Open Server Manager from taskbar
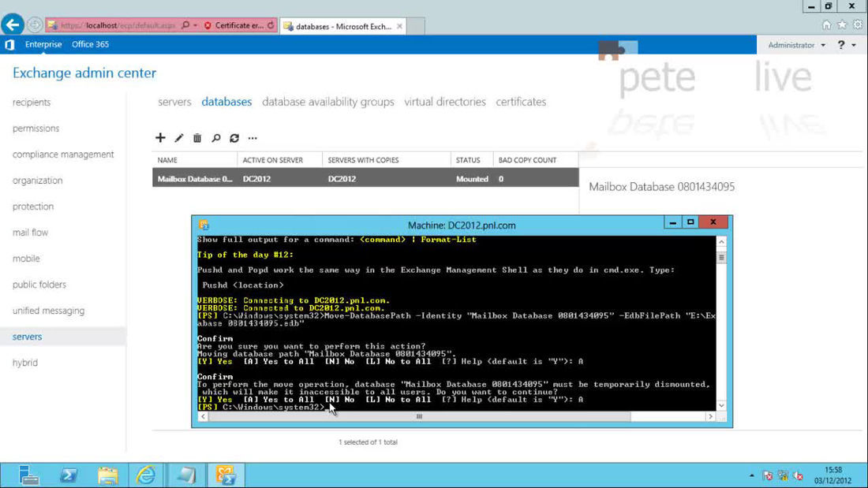This screenshot has width=868, height=488. 28,475
